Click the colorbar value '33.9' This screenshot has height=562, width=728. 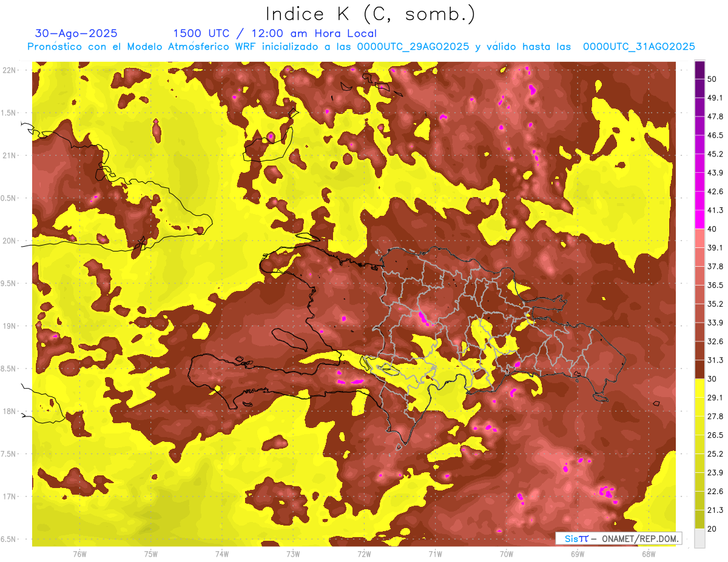715,323
